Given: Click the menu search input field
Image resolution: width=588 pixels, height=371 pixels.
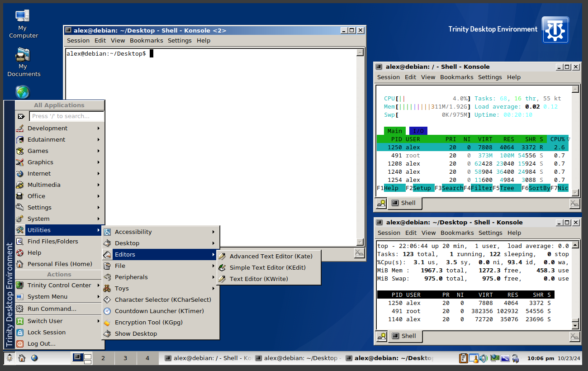Looking at the screenshot, I should coord(66,116).
